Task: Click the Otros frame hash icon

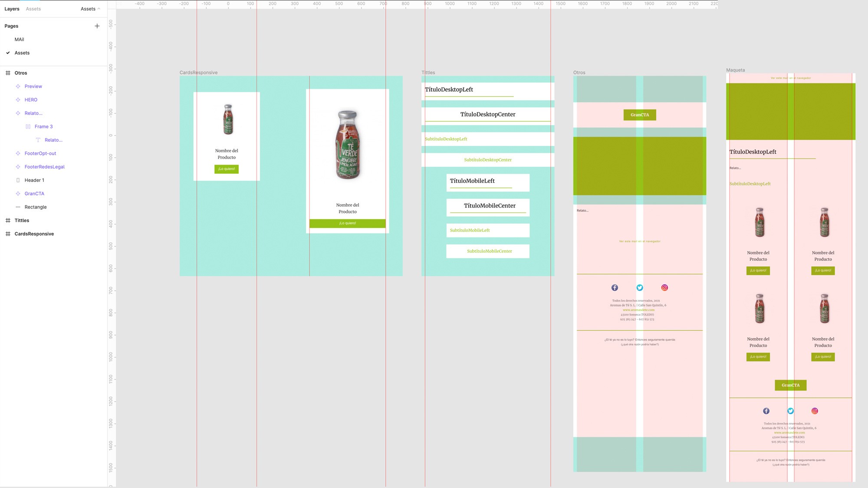Action: pyautogui.click(x=8, y=73)
